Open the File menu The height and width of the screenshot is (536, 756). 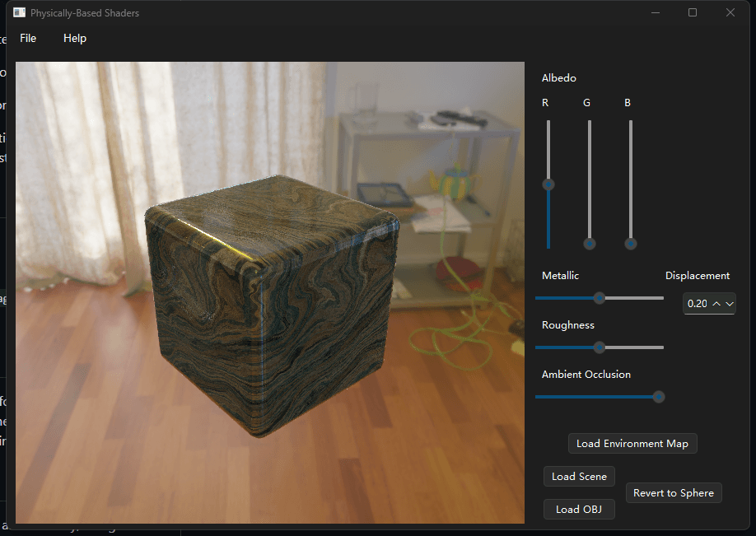coord(28,38)
